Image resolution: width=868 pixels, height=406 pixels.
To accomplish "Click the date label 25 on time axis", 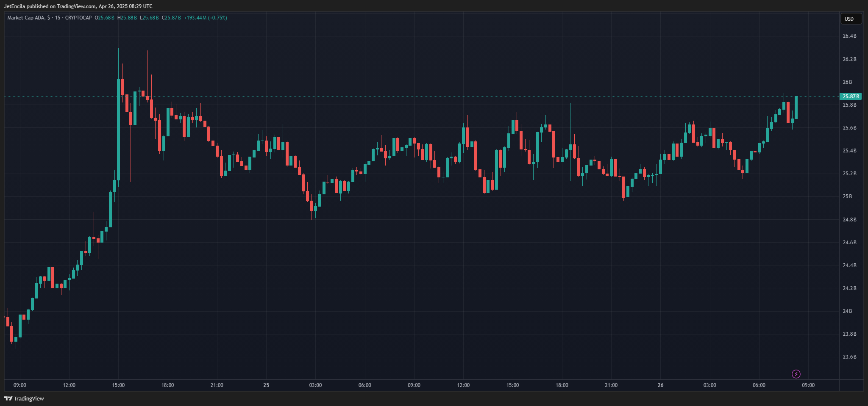I will pos(266,385).
